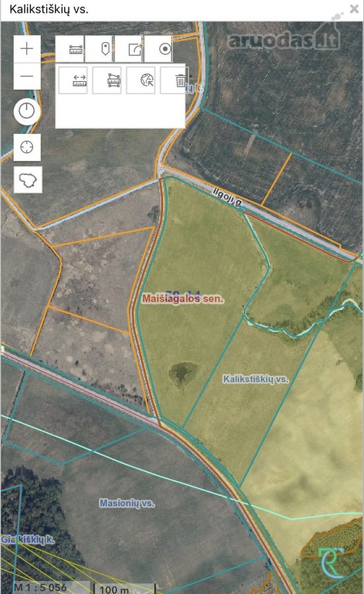Viewport: 364px width, 594px height.
Task: Center map on my location crosshair
Action: (27, 147)
